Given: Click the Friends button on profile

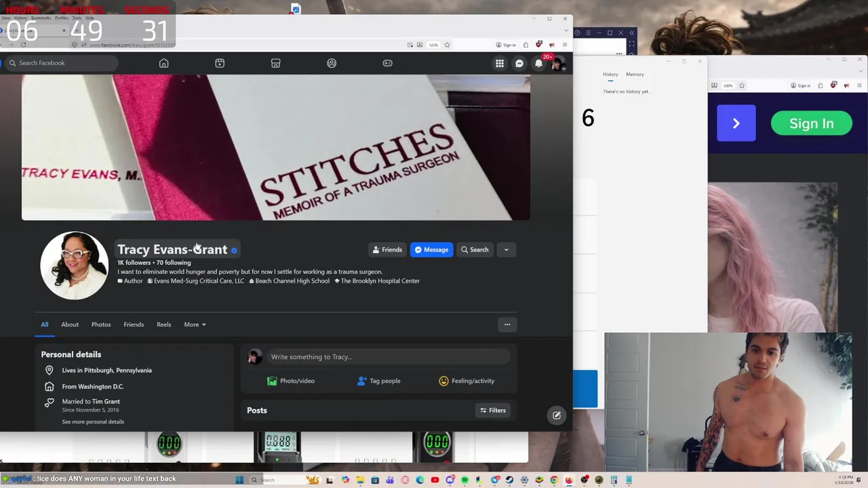Looking at the screenshot, I should click(x=387, y=250).
